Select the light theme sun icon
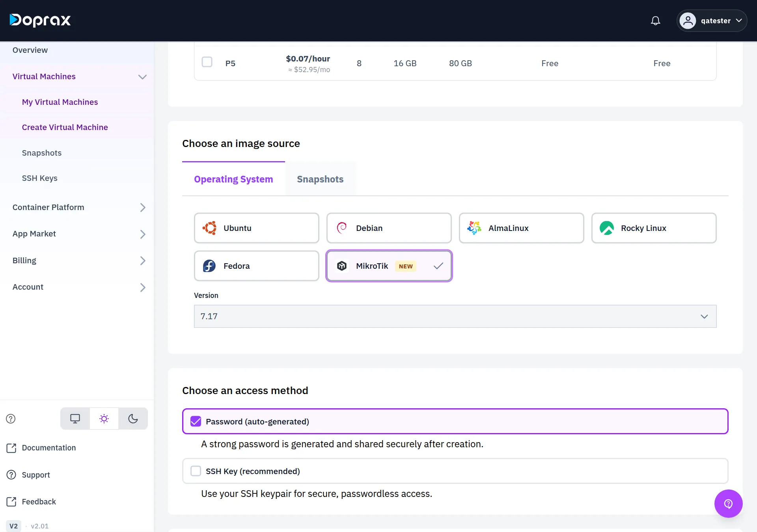This screenshot has width=757, height=532. 104,419
